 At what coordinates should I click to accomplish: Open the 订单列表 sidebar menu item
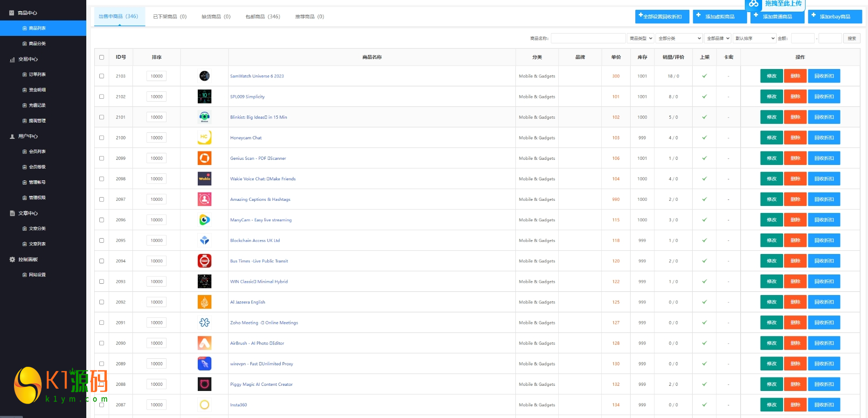[x=37, y=75]
